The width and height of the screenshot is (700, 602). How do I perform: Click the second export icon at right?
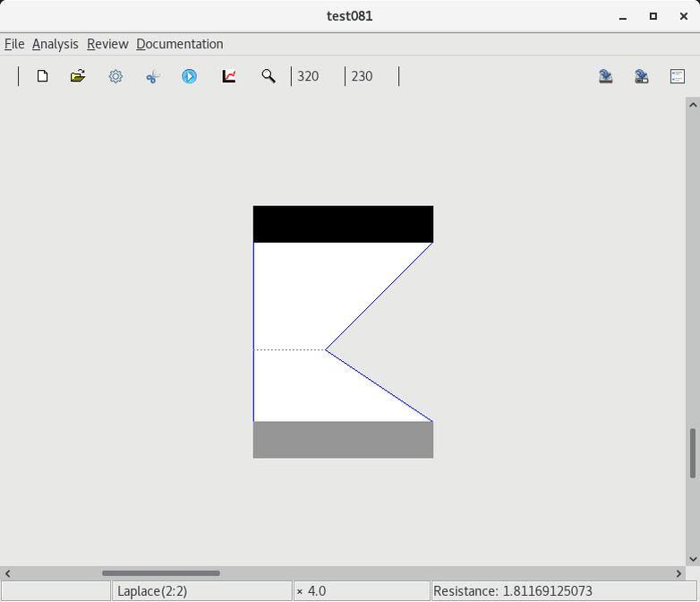[642, 76]
